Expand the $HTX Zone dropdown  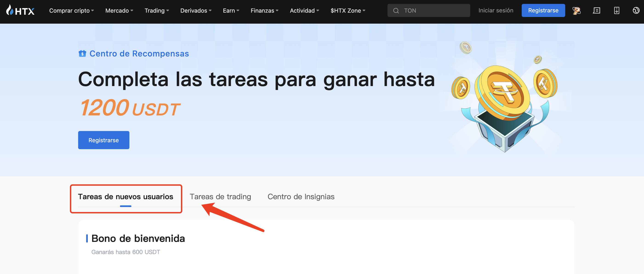(348, 11)
